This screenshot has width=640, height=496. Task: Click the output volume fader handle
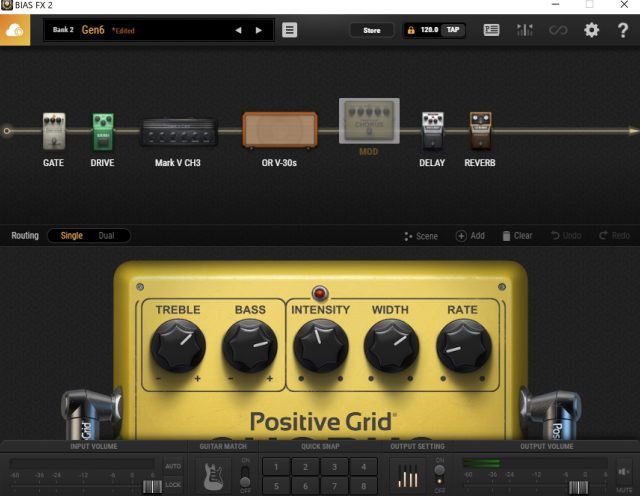[x=578, y=487]
